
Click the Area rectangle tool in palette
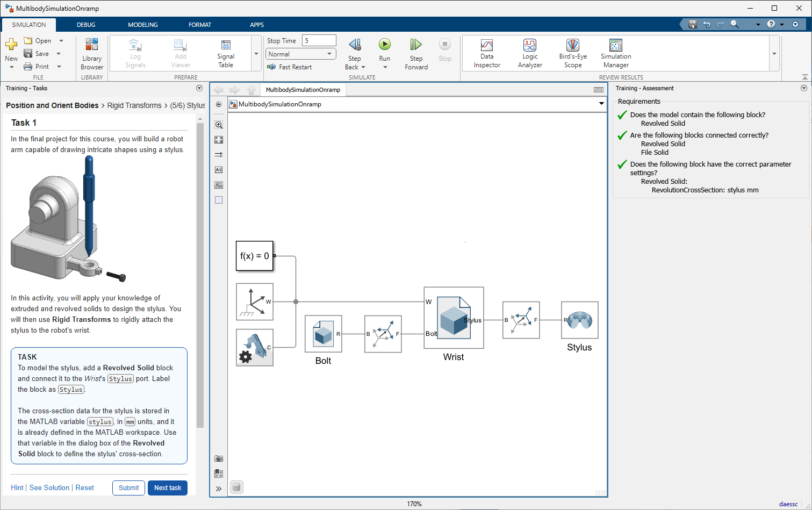click(x=219, y=200)
